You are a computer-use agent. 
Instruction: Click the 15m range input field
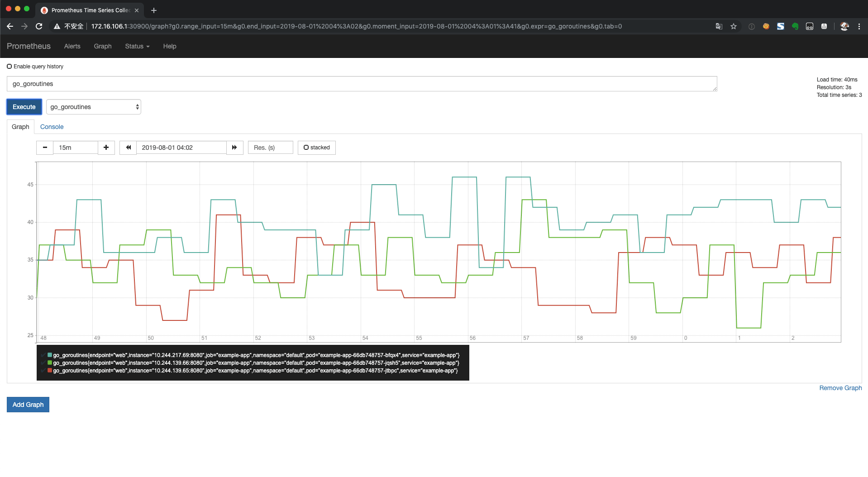pos(76,148)
